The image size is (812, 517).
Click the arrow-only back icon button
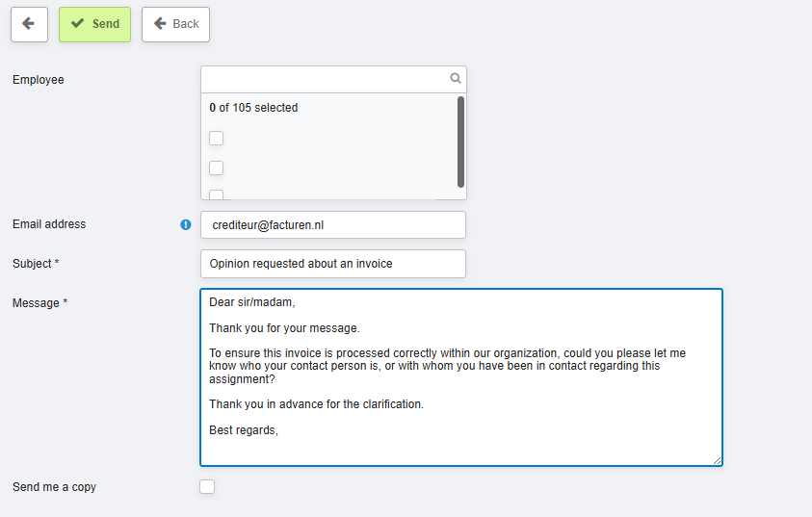pos(29,24)
